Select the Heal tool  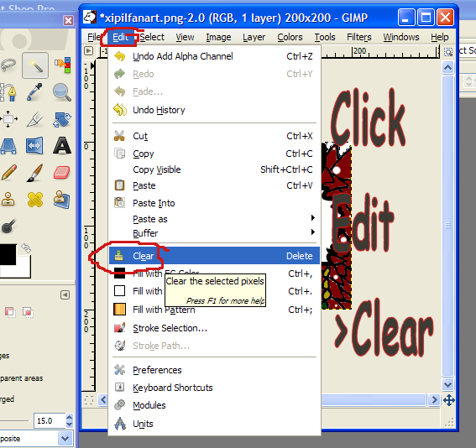[34, 200]
